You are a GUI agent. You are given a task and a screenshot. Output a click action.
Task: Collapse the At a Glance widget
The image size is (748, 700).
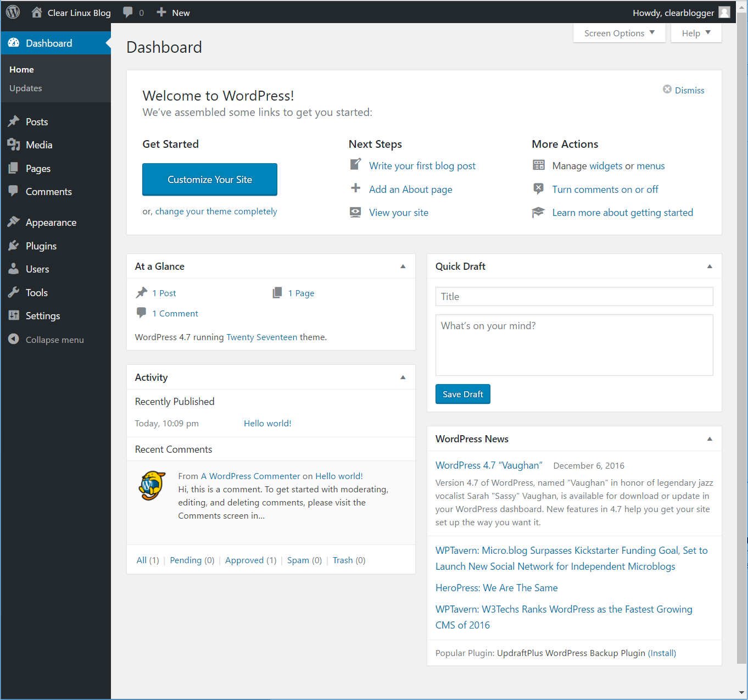pyautogui.click(x=403, y=266)
